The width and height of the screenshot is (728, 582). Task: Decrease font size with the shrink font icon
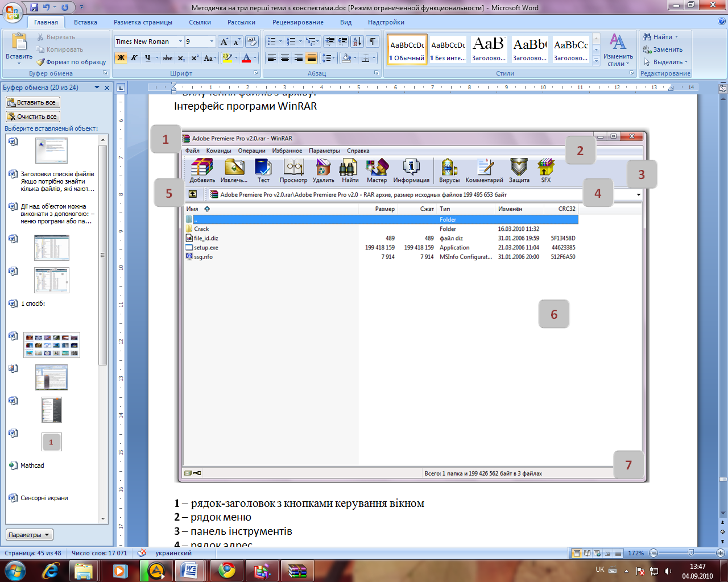coord(237,41)
